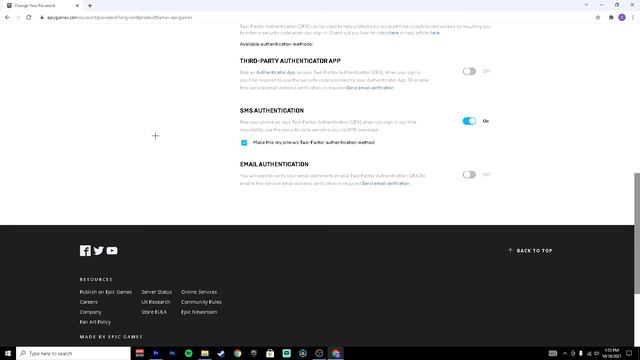
Task: Open volume control in system tray
Action: (x=596, y=353)
